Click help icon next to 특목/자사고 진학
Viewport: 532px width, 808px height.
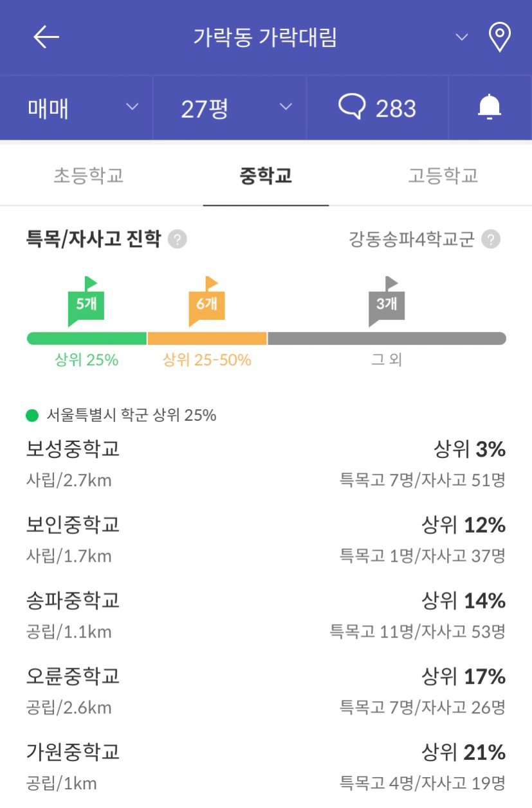click(177, 240)
